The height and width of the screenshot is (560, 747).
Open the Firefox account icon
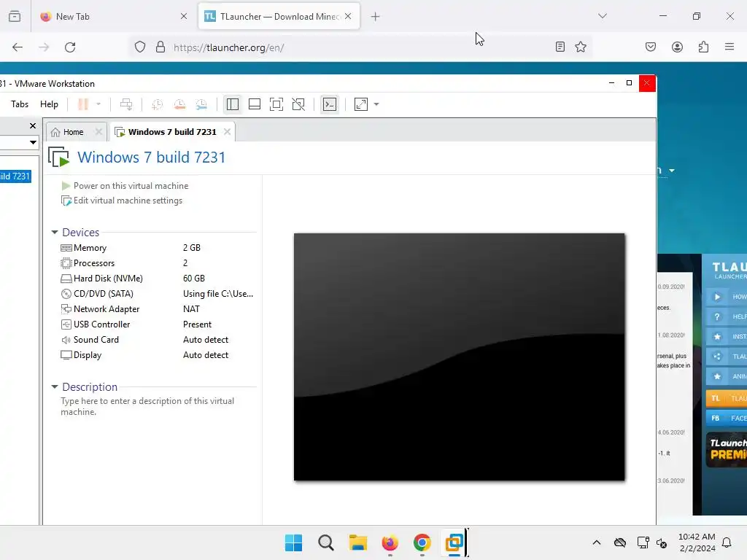click(x=677, y=47)
